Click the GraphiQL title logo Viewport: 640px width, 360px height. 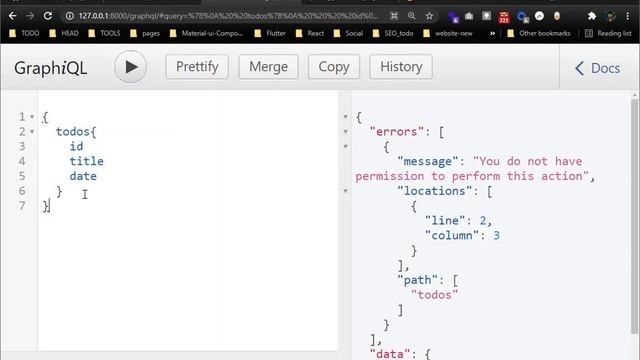(x=51, y=68)
